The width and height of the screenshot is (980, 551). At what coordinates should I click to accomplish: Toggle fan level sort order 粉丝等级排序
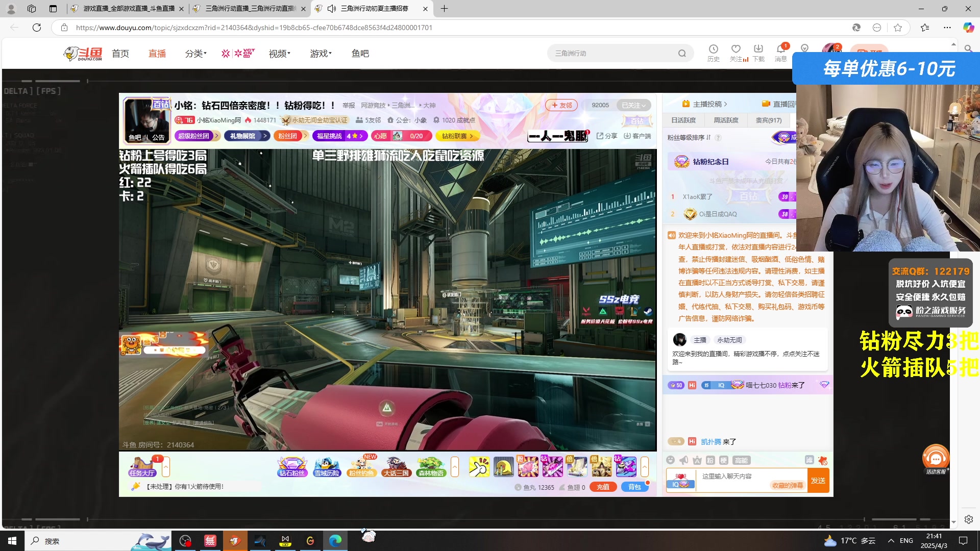click(x=689, y=137)
